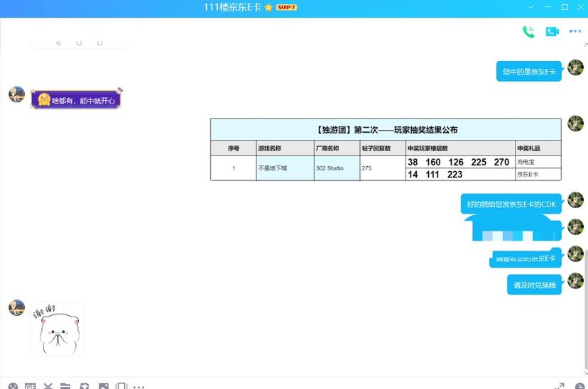Select the scissors screenshot tool
This screenshot has width=588, height=389.
(x=48, y=385)
